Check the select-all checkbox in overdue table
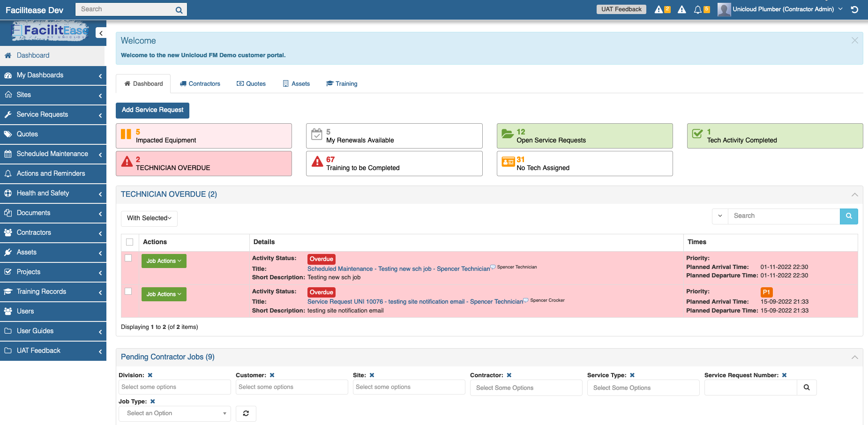The height and width of the screenshot is (425, 868). pos(130,242)
